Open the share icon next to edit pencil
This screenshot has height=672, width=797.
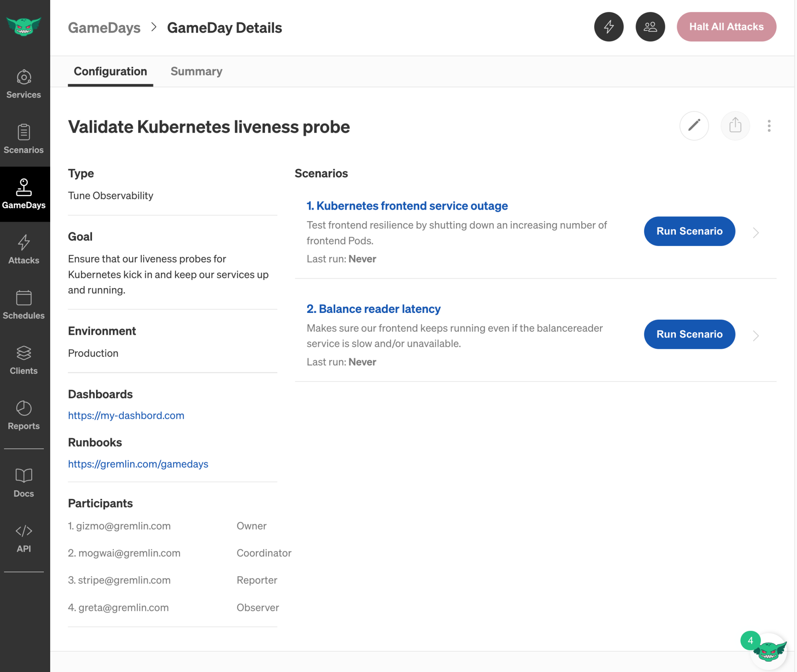click(x=735, y=126)
